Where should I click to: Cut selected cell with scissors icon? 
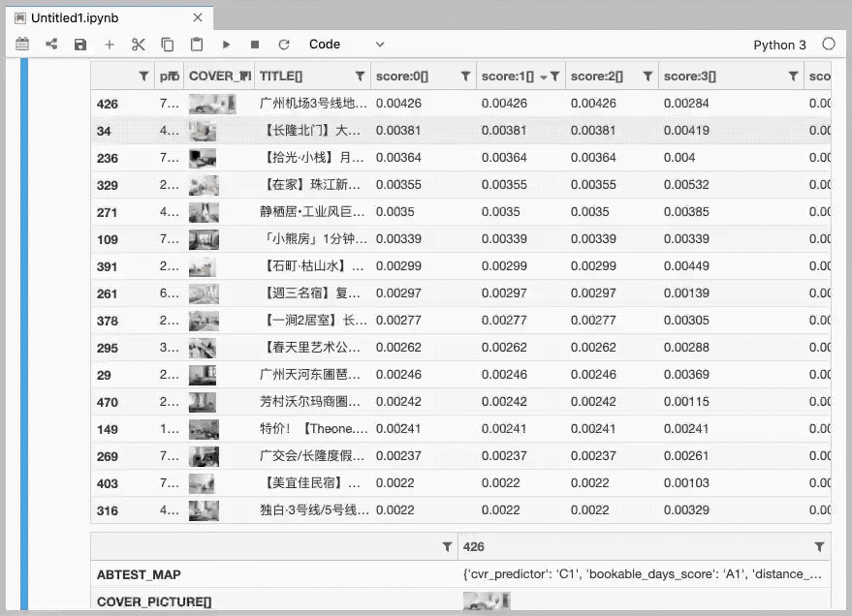click(x=139, y=45)
